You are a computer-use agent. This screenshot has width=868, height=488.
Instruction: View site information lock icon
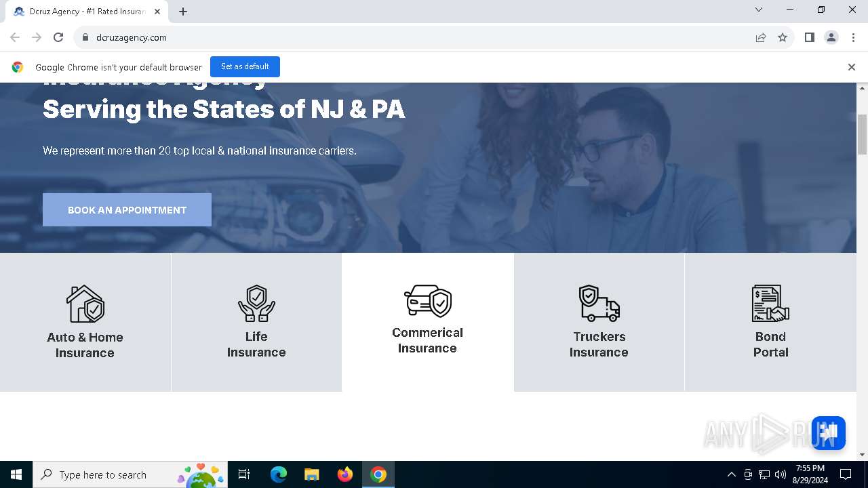(x=85, y=37)
